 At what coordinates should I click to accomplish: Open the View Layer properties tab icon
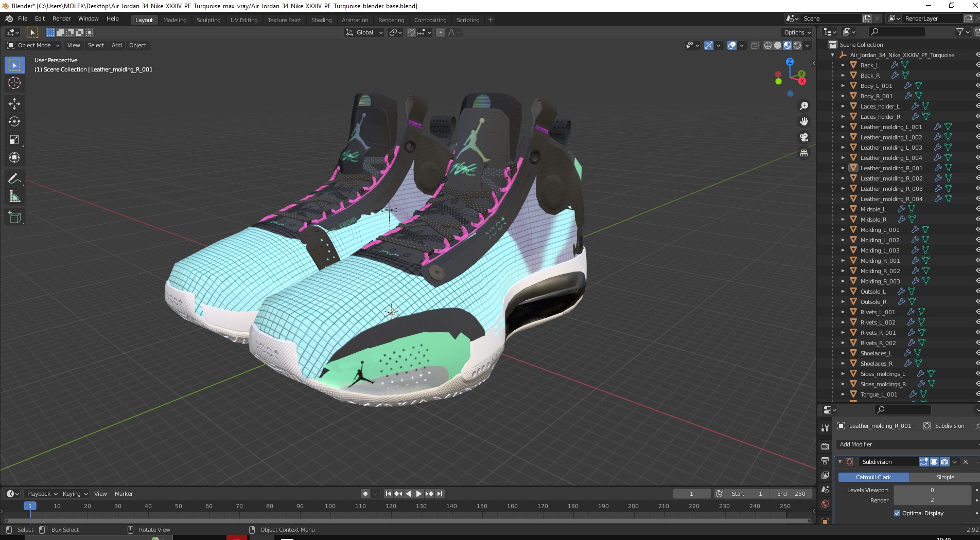(x=825, y=475)
